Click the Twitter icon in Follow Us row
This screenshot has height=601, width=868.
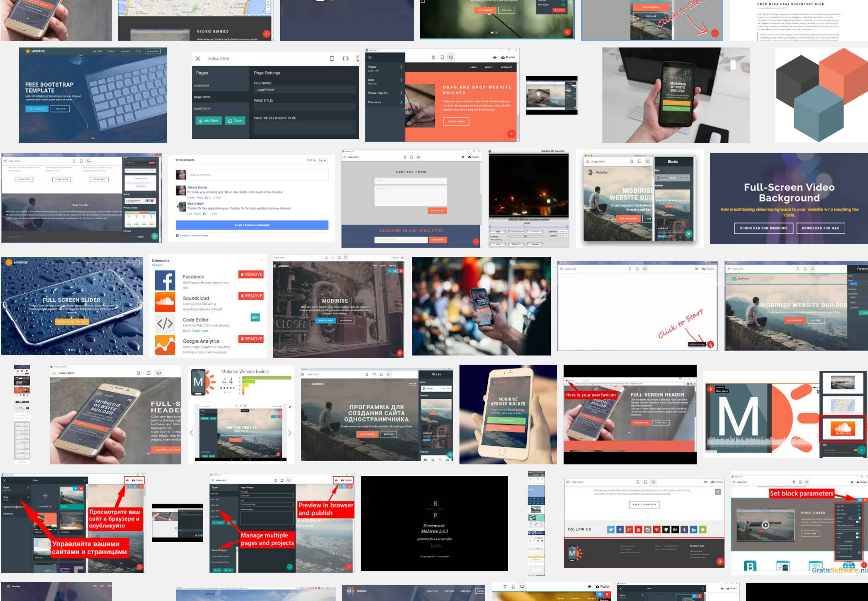coord(610,529)
